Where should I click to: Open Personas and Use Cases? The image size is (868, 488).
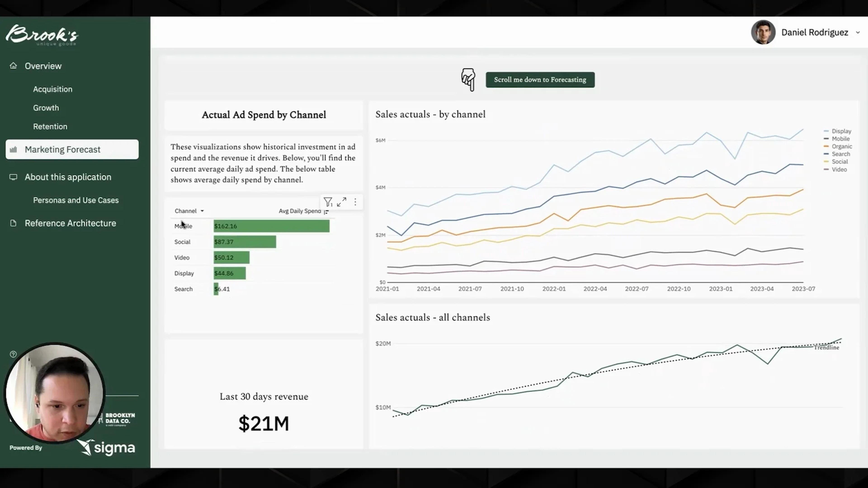[x=76, y=200]
